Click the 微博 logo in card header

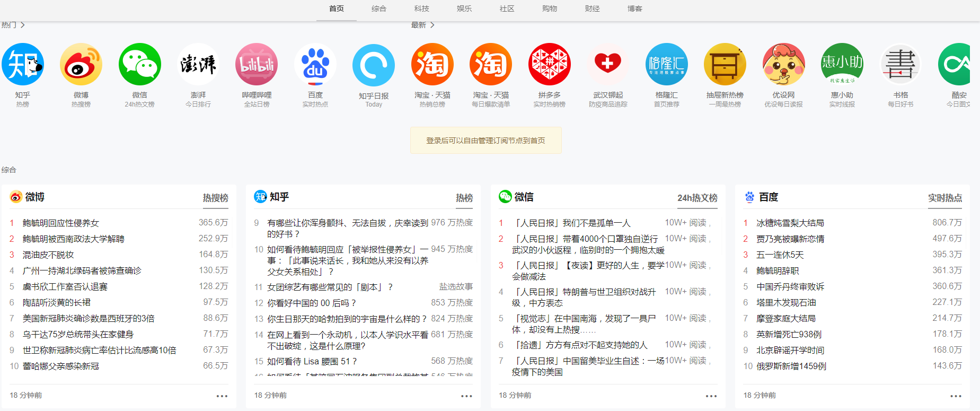tap(16, 197)
